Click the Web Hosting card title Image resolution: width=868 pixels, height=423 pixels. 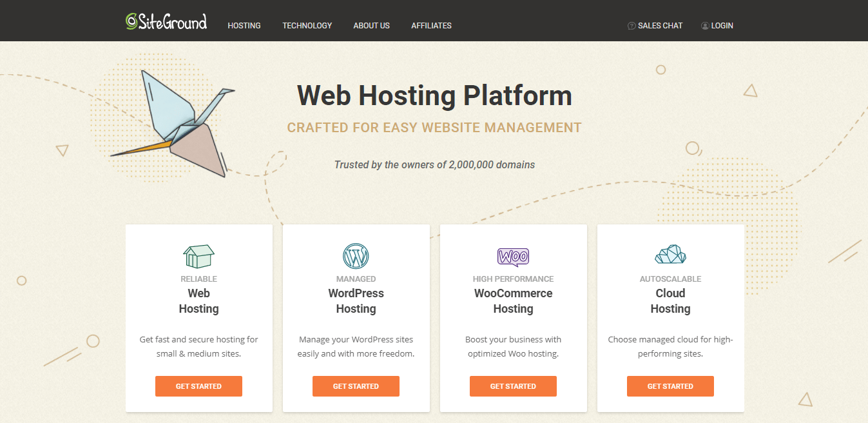(x=198, y=301)
